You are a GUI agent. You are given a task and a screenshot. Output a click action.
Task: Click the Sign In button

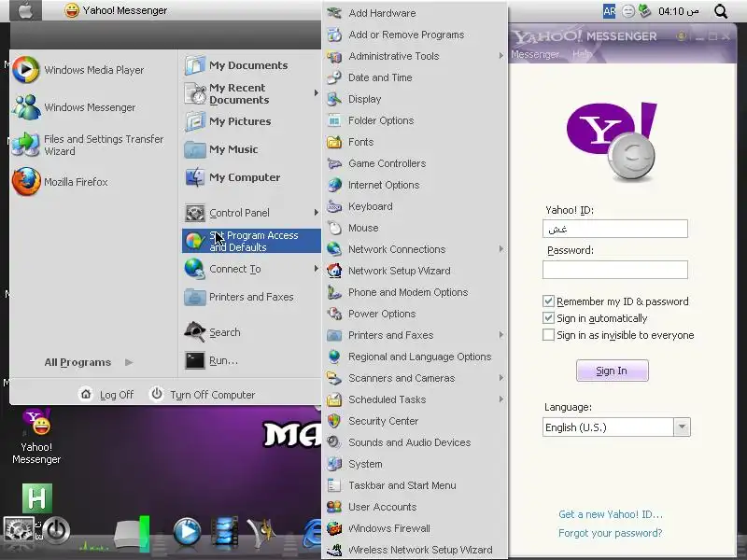click(613, 371)
